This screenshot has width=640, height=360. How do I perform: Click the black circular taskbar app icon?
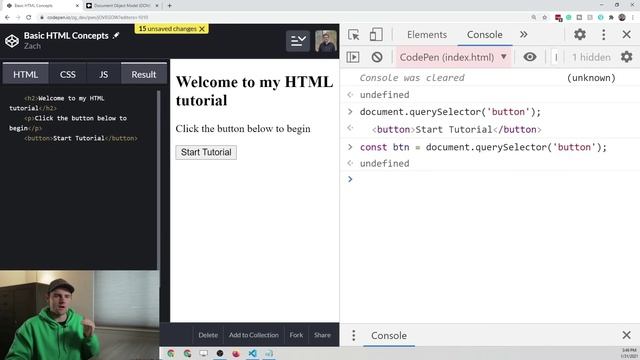(x=220, y=353)
